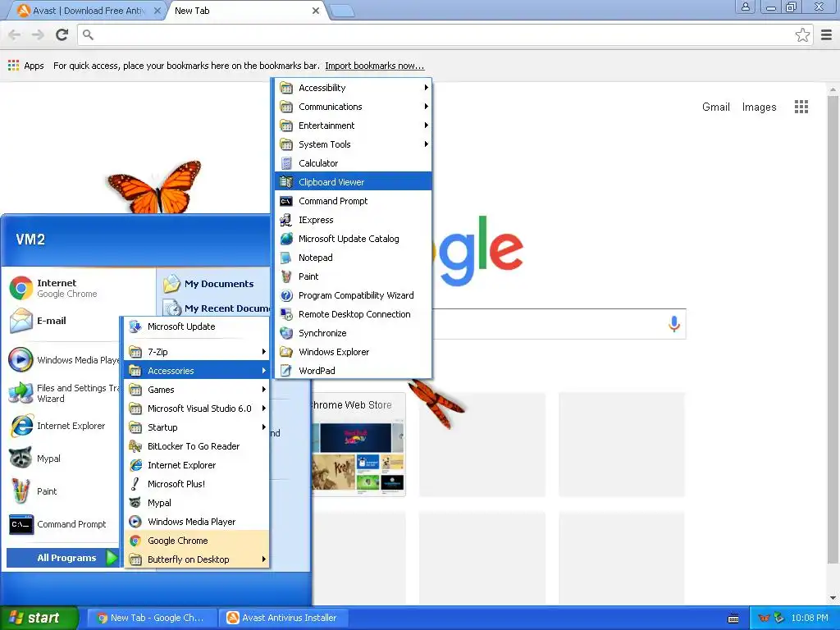Expand Microsoft Visual Studio 6.0 folder

[x=197, y=409]
